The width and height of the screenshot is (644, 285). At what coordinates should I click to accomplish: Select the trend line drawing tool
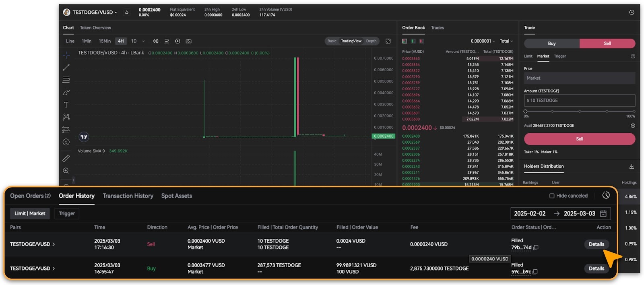coord(66,67)
